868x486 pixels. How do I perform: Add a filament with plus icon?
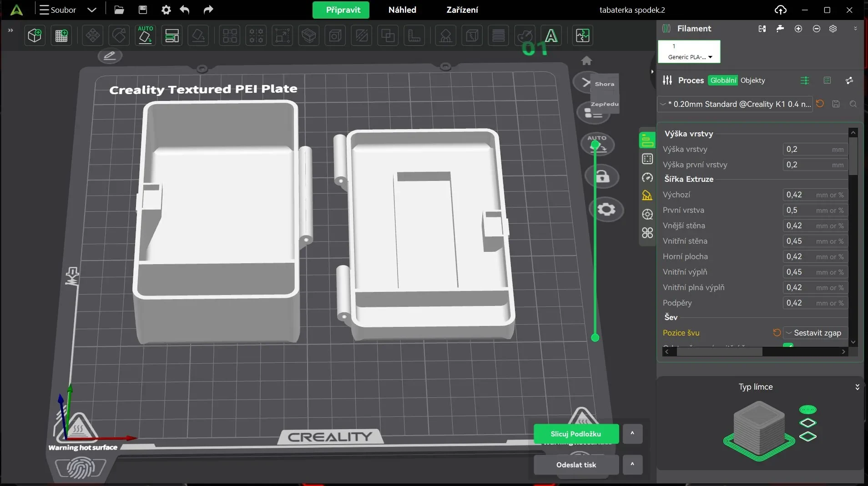click(798, 29)
